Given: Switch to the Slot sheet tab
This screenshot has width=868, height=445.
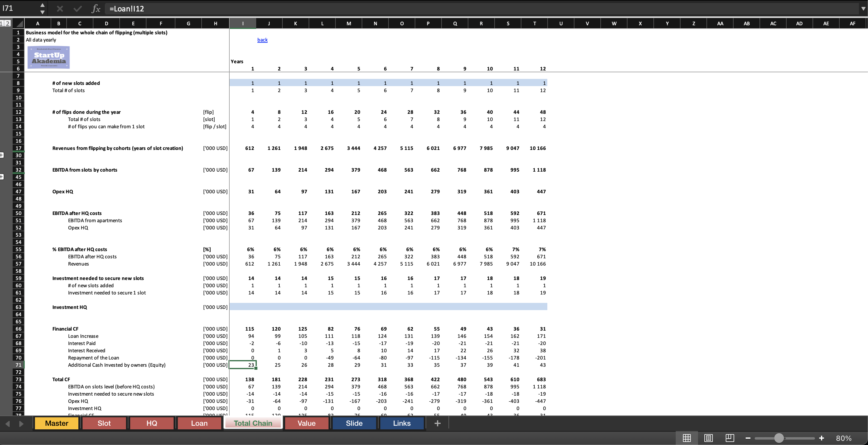Looking at the screenshot, I should 104,423.
